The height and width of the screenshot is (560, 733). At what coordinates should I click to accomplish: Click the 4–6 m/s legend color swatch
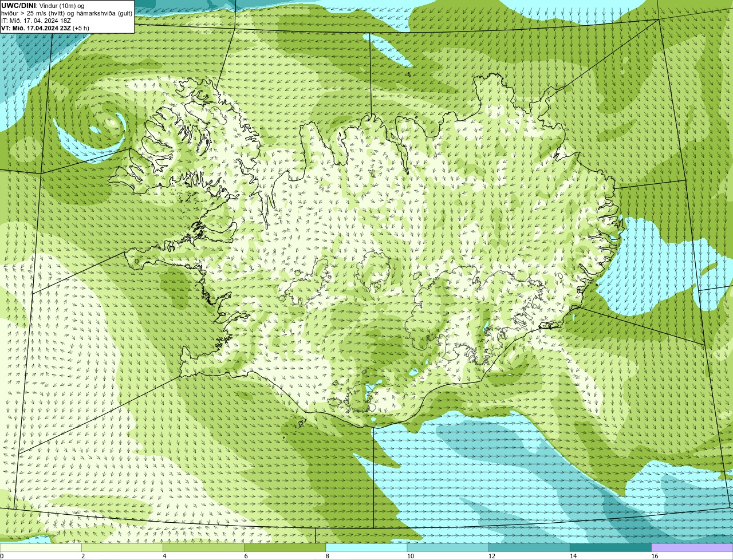click(203, 548)
